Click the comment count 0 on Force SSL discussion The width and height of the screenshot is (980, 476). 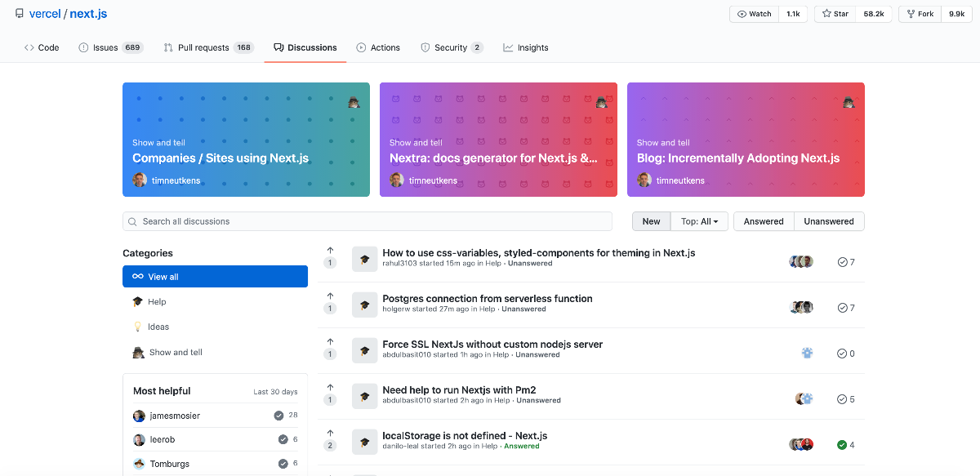coord(846,354)
